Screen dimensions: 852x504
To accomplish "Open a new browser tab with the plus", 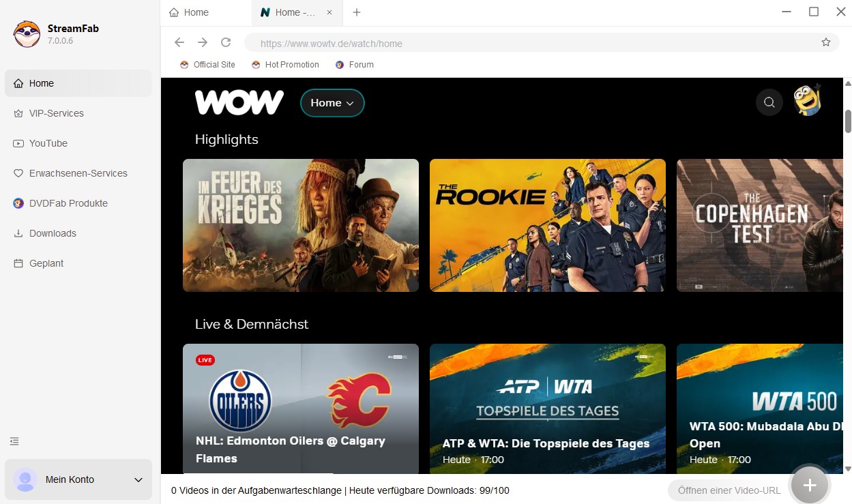I will click(x=356, y=12).
